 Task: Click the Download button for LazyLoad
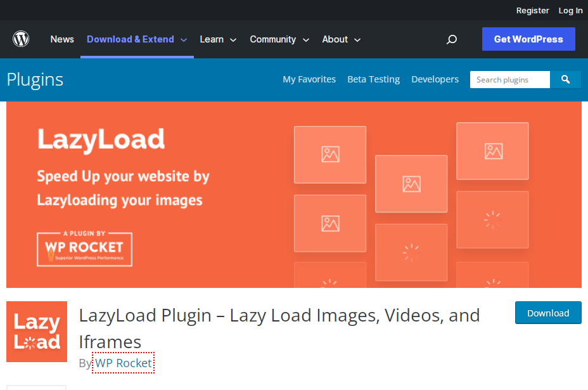coord(547,313)
